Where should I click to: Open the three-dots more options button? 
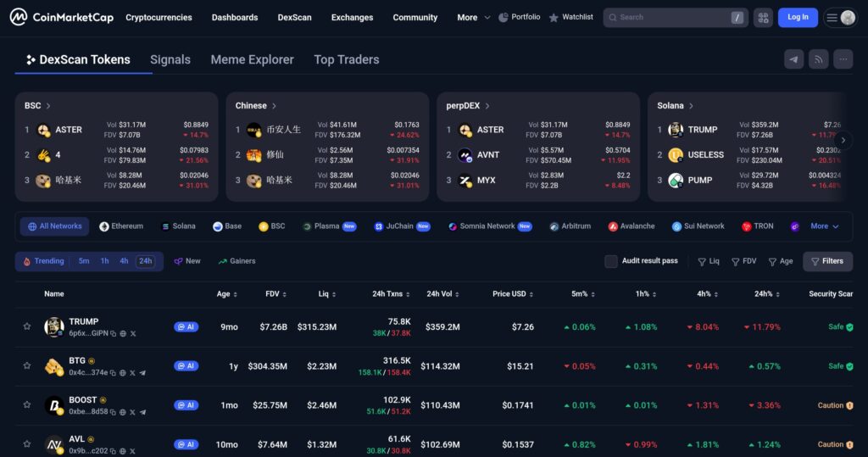(843, 59)
